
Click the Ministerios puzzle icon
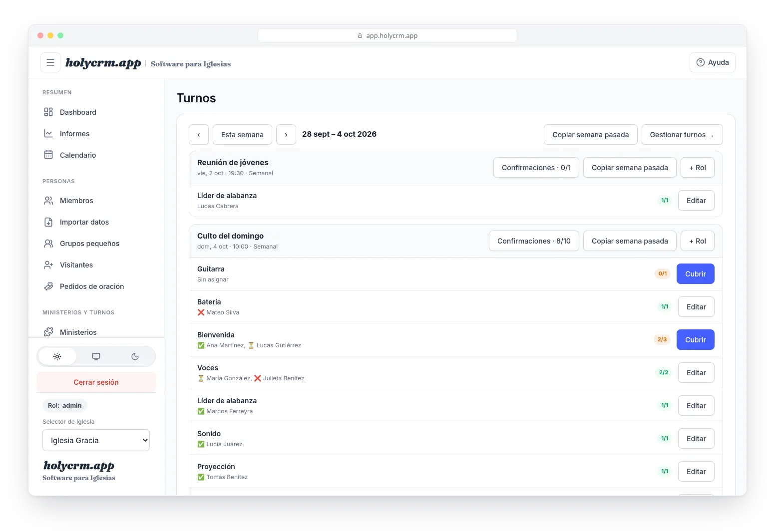pyautogui.click(x=48, y=332)
